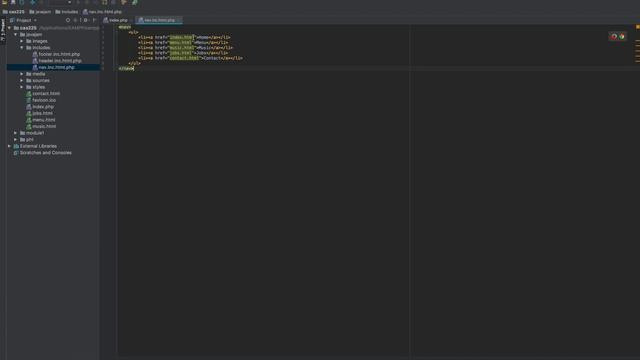This screenshot has height=360, width=640.
Task: Click the includes folder name
Action: [41, 48]
